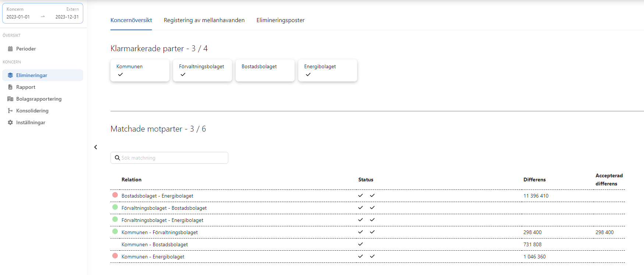Open the Kommunen - Bostadsbolaget relation
This screenshot has height=275, width=644.
[155, 244]
